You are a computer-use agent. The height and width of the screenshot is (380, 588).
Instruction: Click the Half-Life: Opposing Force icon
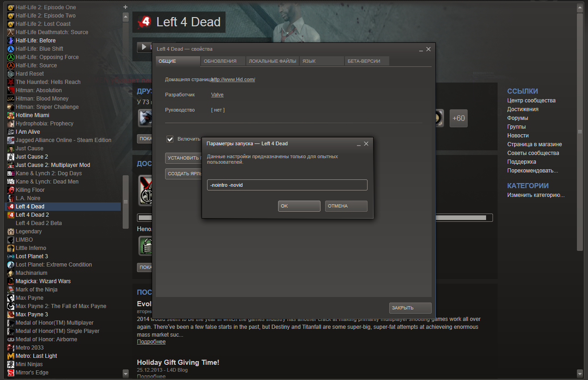coord(11,57)
